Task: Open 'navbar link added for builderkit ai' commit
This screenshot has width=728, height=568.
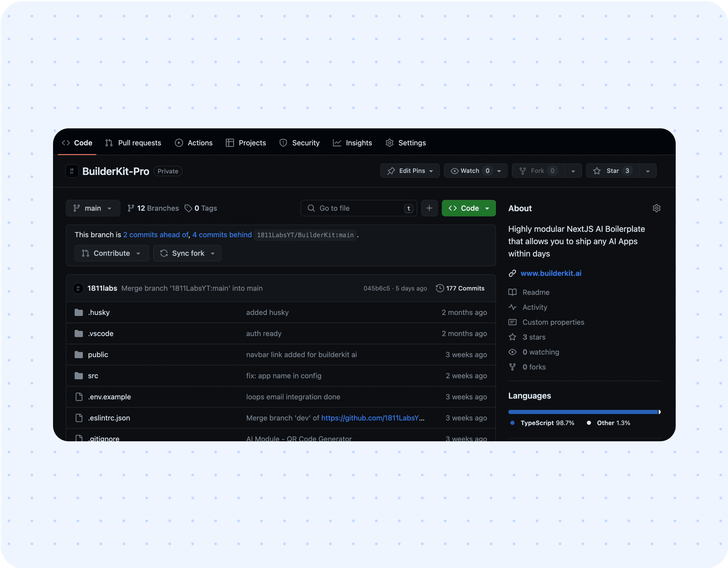Action: [301, 355]
